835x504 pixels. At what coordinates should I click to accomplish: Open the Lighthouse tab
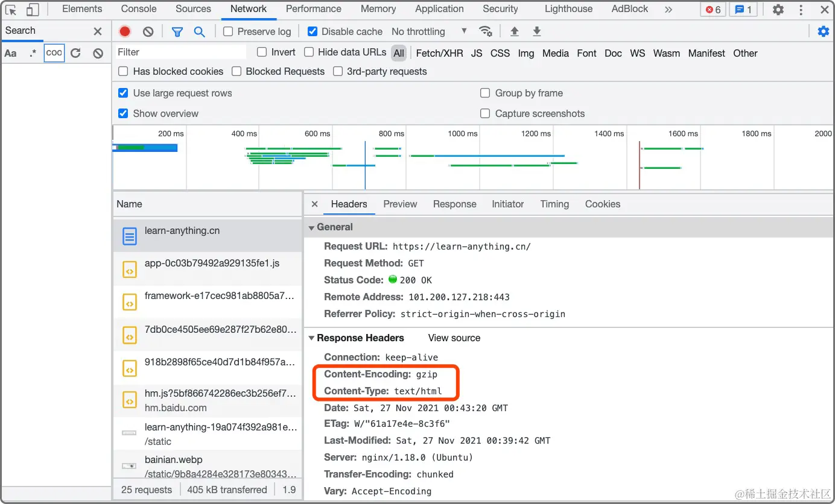point(568,9)
